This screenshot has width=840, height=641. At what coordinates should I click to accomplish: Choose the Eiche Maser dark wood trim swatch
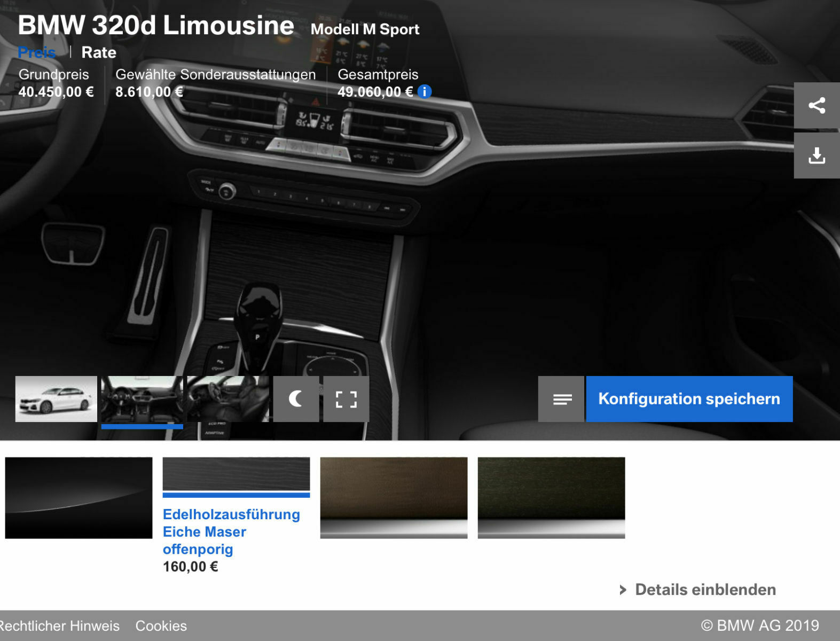pyautogui.click(x=236, y=474)
